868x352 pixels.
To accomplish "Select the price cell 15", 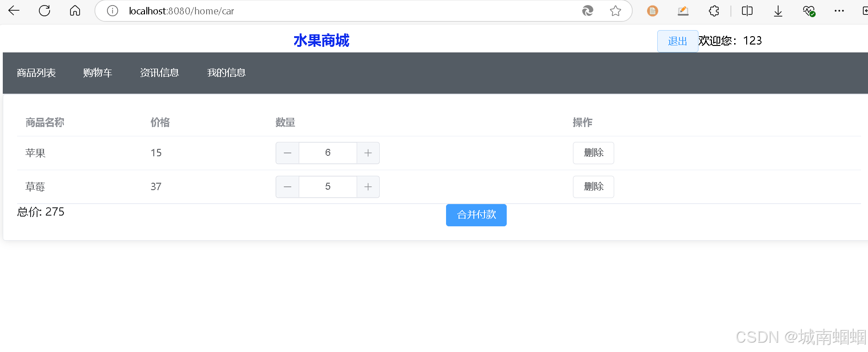I will coord(156,153).
